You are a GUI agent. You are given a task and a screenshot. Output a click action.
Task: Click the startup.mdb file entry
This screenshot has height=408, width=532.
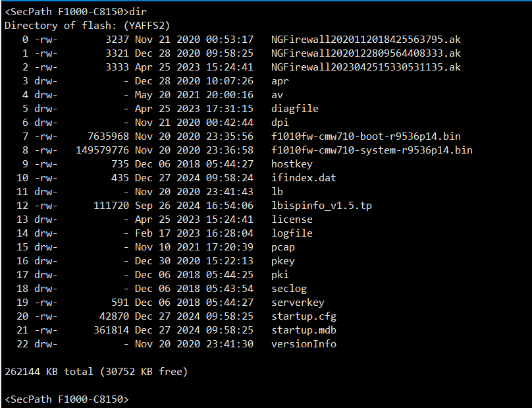304,330
